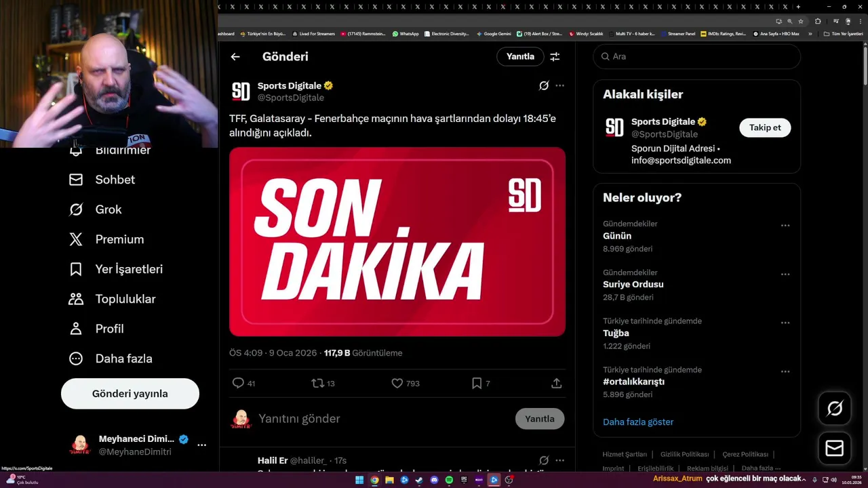Open the Suriye Ordusu trending topic
This screenshot has width=868, height=488.
pyautogui.click(x=633, y=285)
